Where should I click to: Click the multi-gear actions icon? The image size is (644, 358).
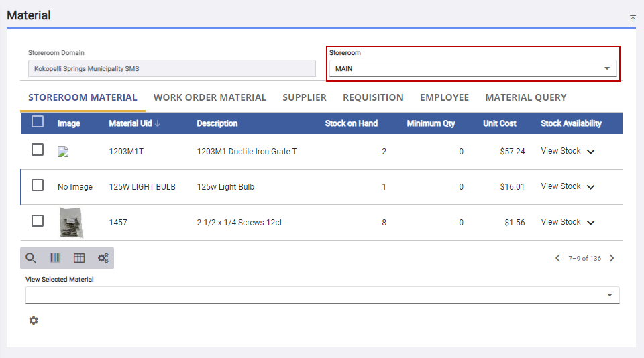pos(103,258)
